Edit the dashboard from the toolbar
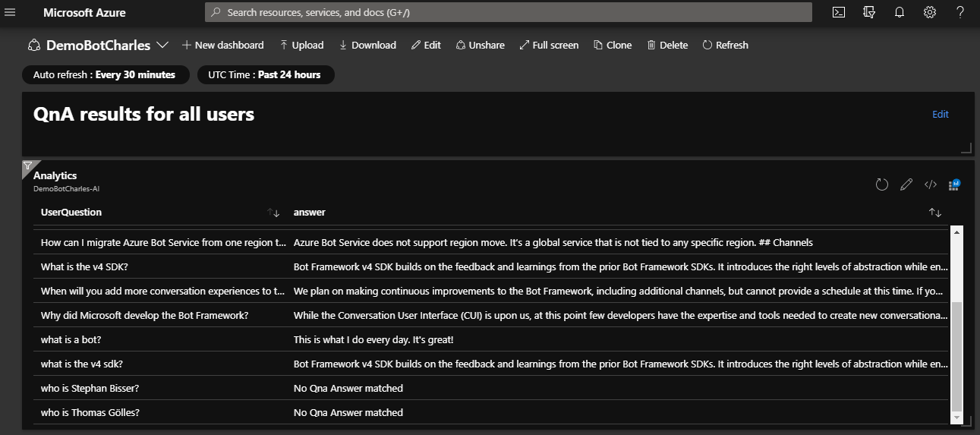 point(426,46)
